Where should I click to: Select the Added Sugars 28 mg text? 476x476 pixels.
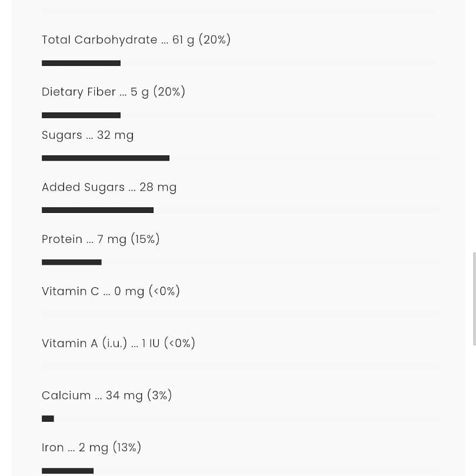coord(109,187)
